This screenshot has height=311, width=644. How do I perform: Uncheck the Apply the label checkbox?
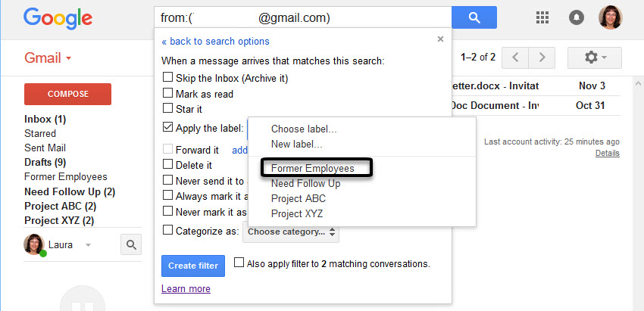point(168,129)
